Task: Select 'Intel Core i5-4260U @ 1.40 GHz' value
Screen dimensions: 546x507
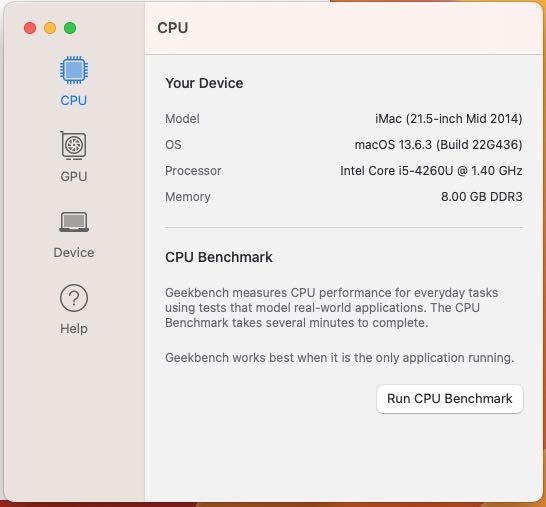Action: (x=431, y=171)
